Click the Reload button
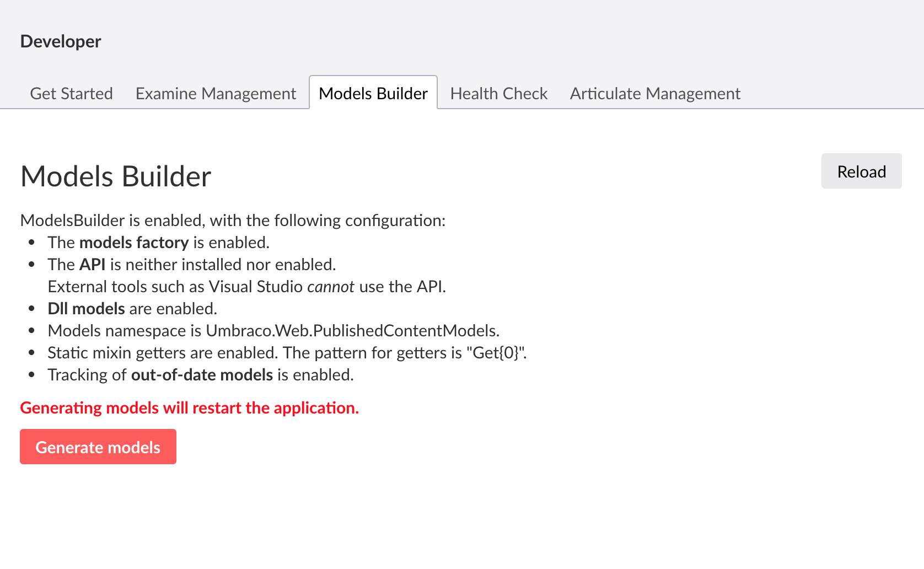Image resolution: width=924 pixels, height=569 pixels. tap(861, 171)
